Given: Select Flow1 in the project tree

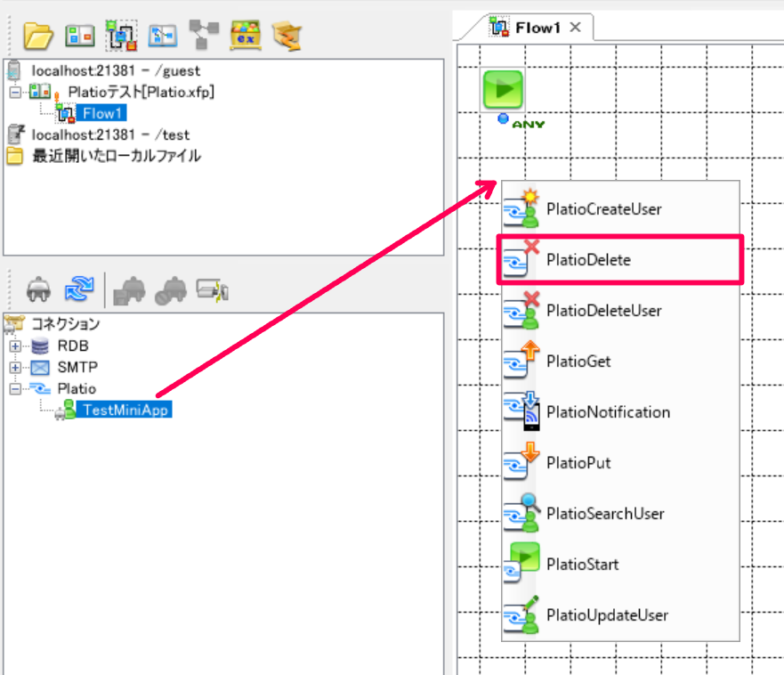Looking at the screenshot, I should [x=101, y=113].
